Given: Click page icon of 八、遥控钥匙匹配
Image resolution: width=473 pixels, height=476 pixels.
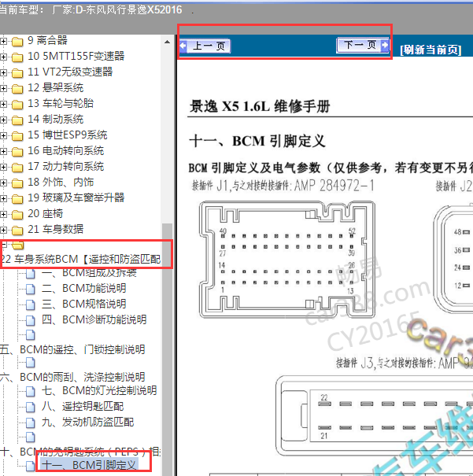Looking at the screenshot, I should pyautogui.click(x=31, y=407).
